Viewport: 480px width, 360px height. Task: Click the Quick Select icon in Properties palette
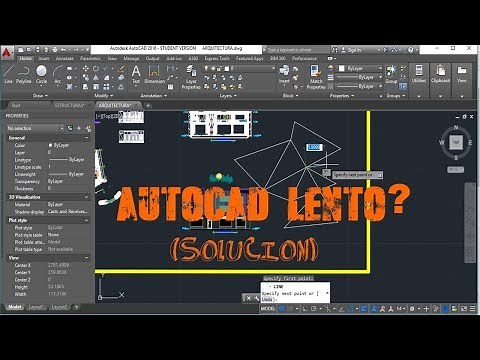88,128
